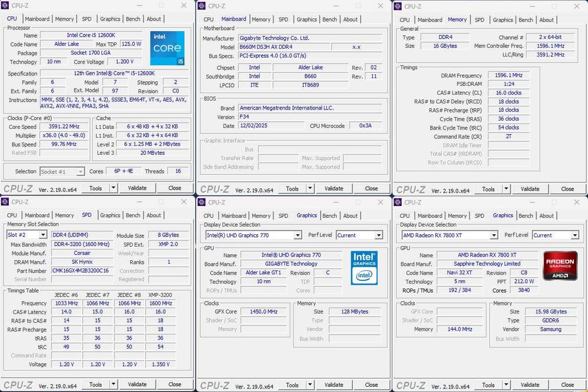Click the CPU-Z title icon in the Radeon RX 7800 XT window
The width and height of the screenshot is (588, 392).
pyautogui.click(x=397, y=202)
